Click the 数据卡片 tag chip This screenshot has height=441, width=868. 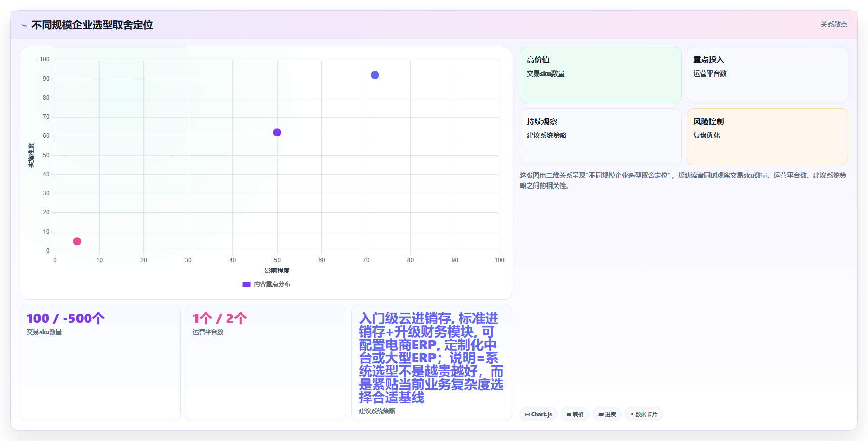coord(644,414)
